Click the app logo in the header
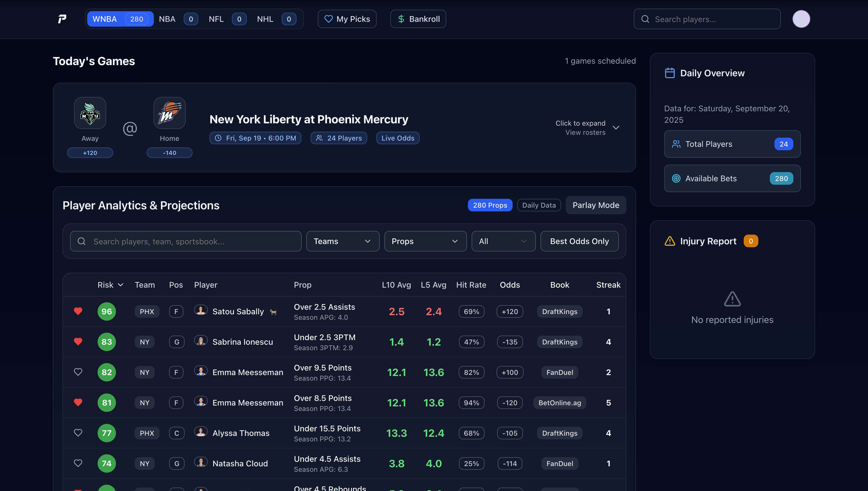Screen dimensions: 868x491 coord(62,19)
